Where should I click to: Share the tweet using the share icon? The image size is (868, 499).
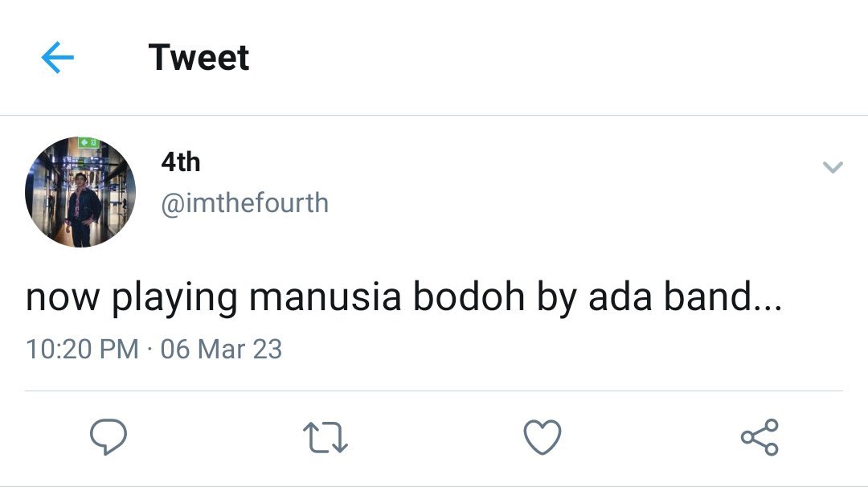(x=759, y=438)
